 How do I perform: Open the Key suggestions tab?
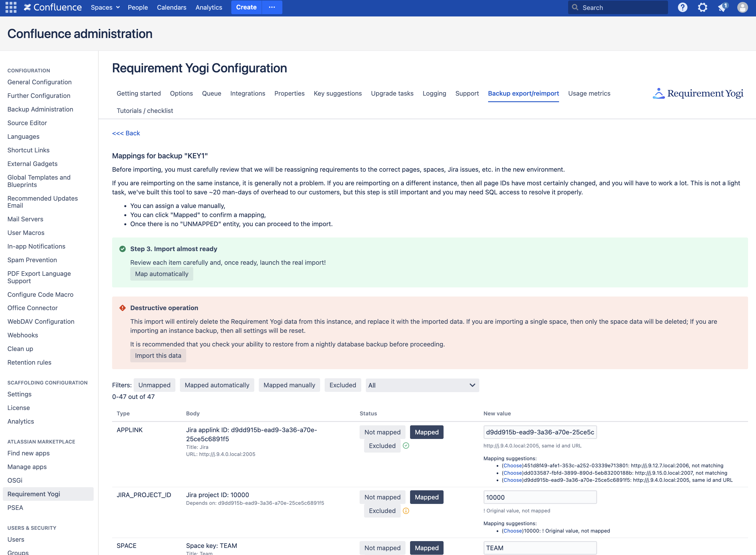337,93
